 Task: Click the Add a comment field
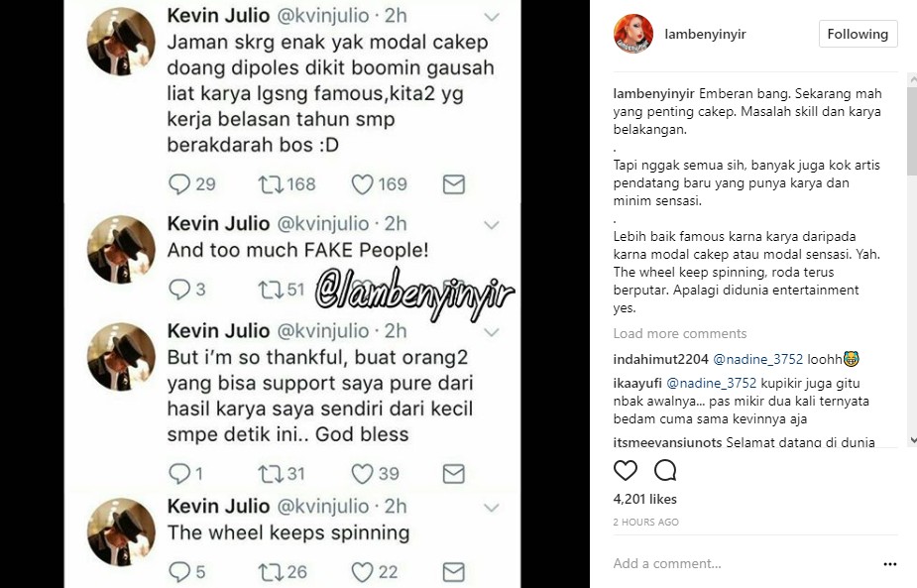point(743,563)
